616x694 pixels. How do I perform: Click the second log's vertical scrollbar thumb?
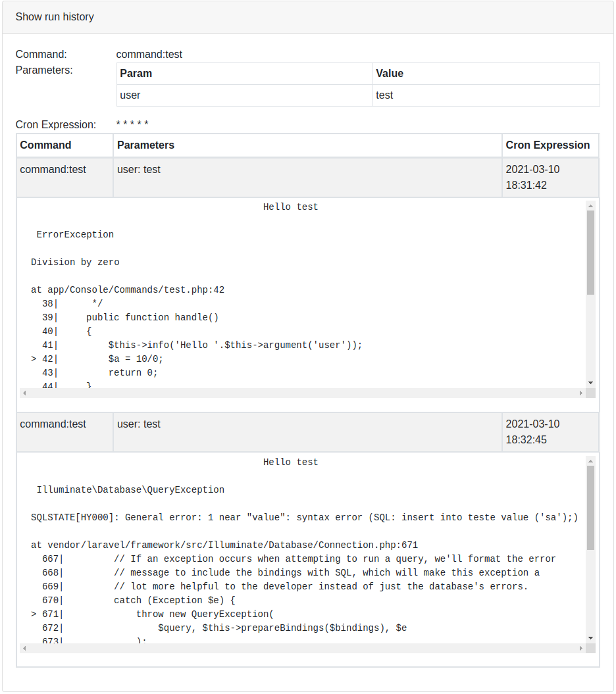[590, 508]
